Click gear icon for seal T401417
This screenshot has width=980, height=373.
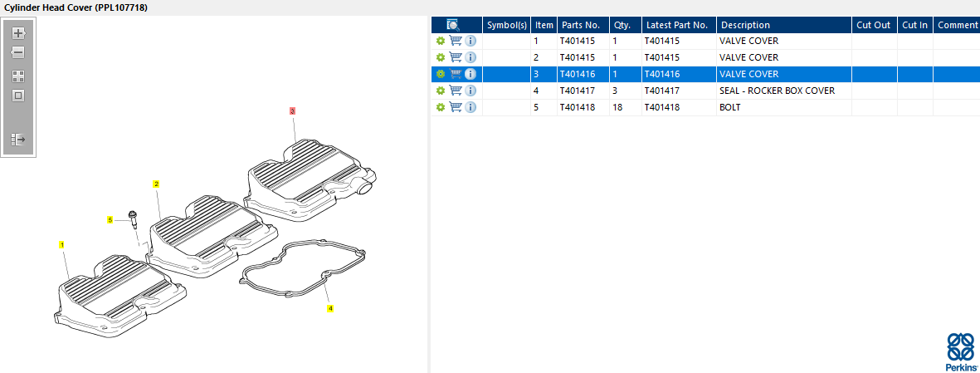441,91
